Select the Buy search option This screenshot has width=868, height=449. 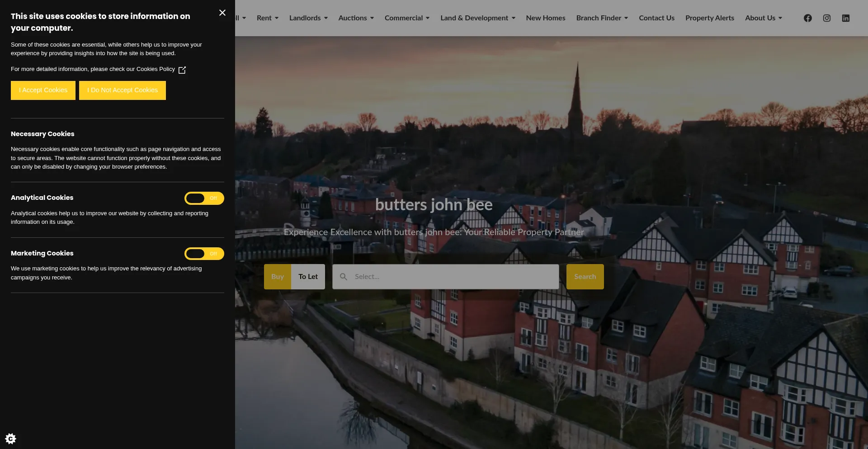point(277,277)
